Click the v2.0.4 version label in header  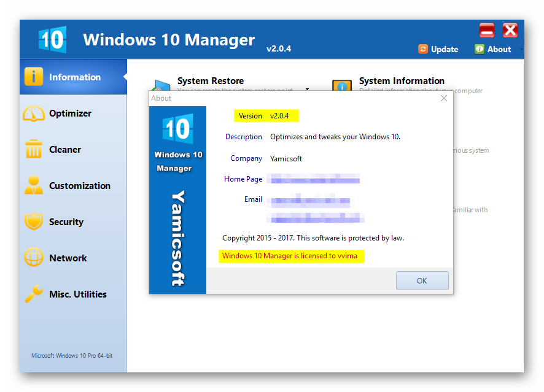pyautogui.click(x=279, y=48)
